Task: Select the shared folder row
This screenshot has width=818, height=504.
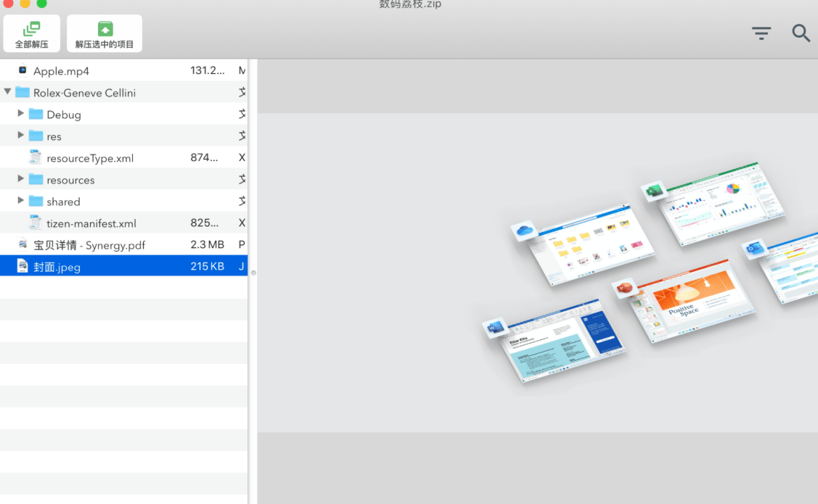Action: (123, 201)
